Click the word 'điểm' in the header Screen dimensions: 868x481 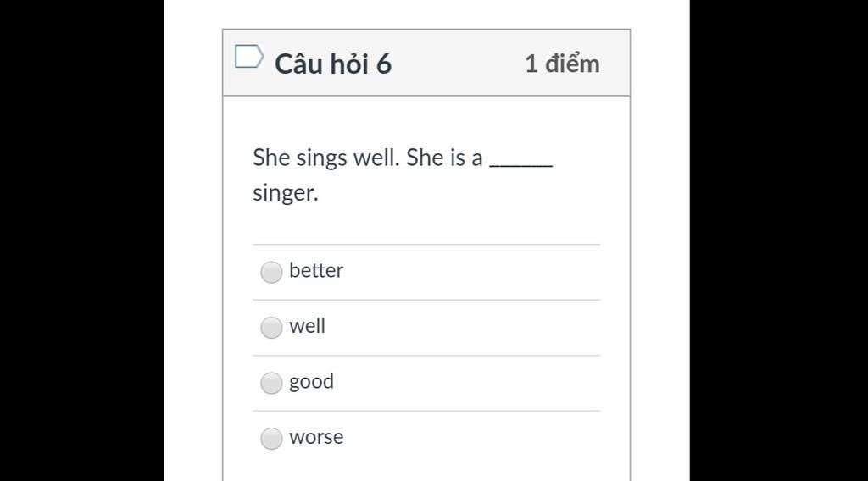(x=572, y=64)
